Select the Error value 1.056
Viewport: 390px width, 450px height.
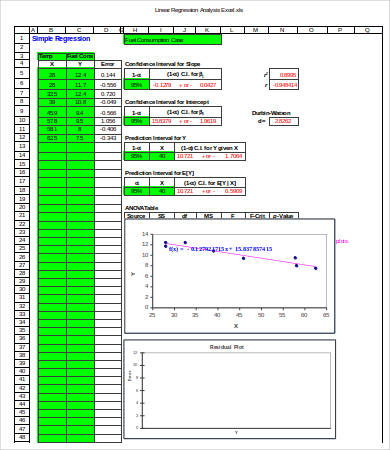[x=108, y=121]
